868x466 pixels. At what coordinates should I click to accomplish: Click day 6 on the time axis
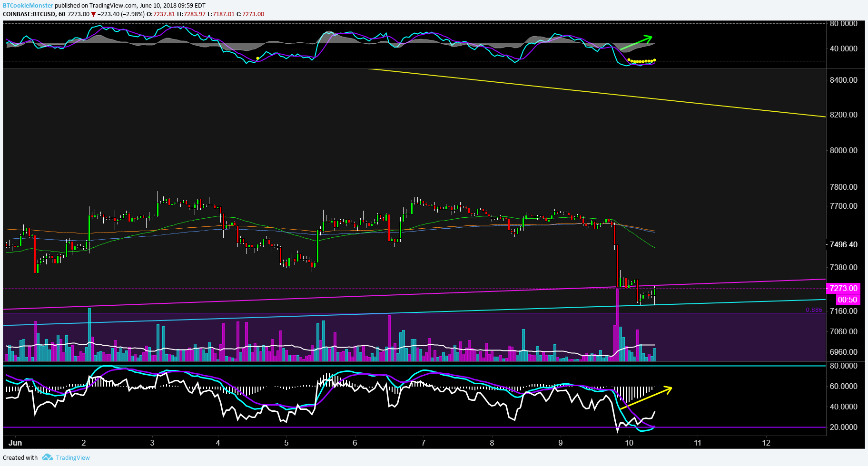click(355, 443)
